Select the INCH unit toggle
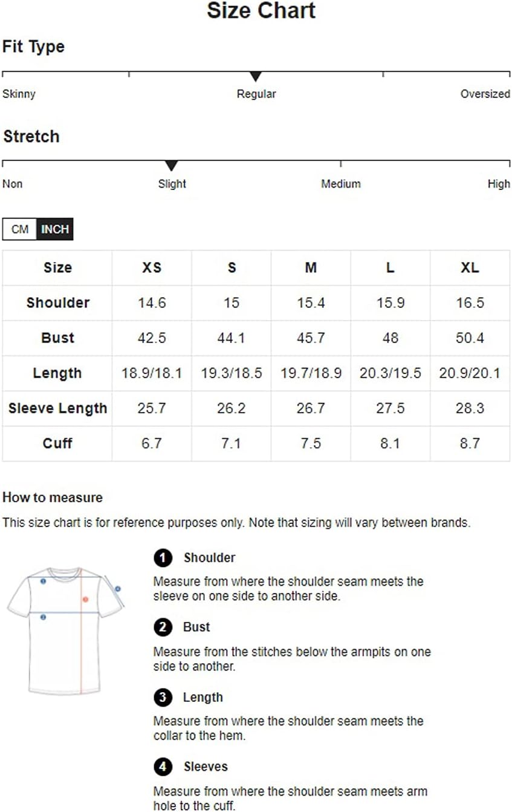This screenshot has width=512, height=812. coord(55,229)
